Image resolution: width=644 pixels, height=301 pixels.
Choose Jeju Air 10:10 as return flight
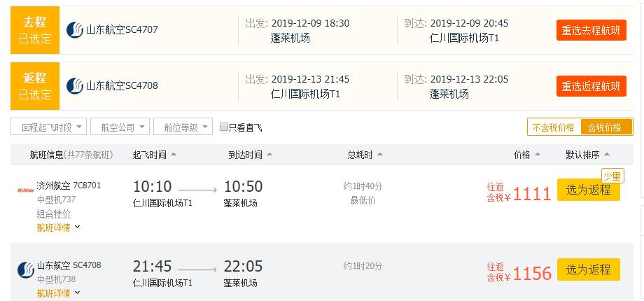588,190
